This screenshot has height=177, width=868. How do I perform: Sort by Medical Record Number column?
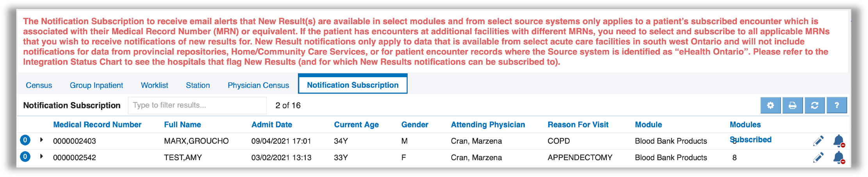pyautogui.click(x=97, y=125)
